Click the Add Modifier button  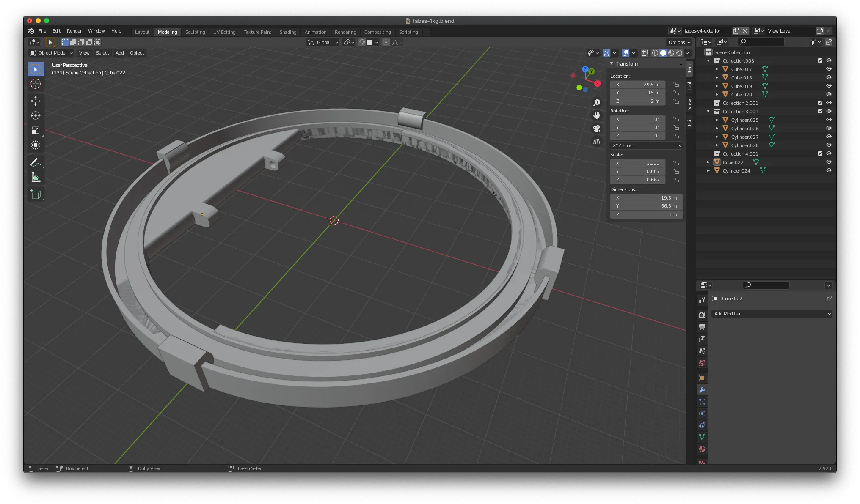point(772,314)
